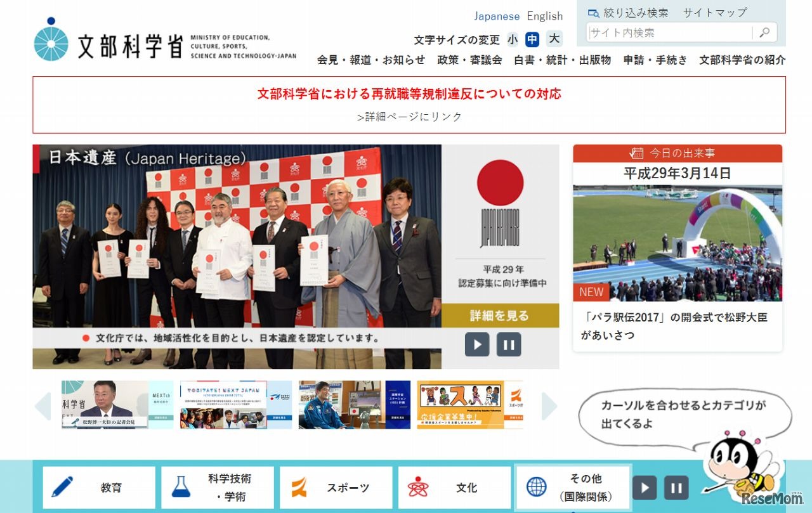This screenshot has width=812, height=513.
Task: Click the flask icon for 科学技術・学術
Action: pos(181,487)
